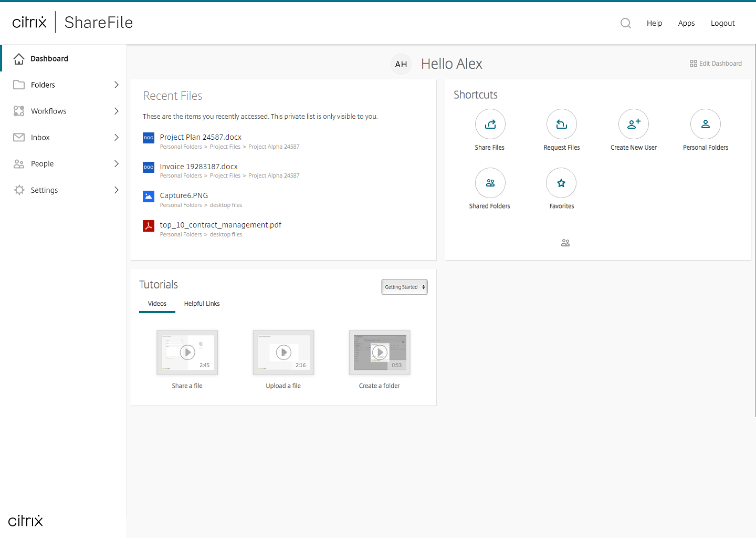The width and height of the screenshot is (756, 538).
Task: Switch to the Helpful Links tab
Action: (x=202, y=304)
